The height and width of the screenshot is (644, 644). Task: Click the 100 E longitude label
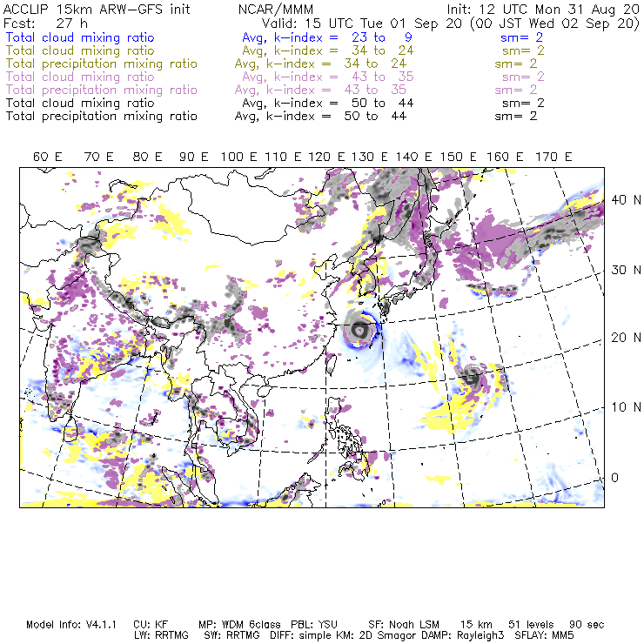239,157
